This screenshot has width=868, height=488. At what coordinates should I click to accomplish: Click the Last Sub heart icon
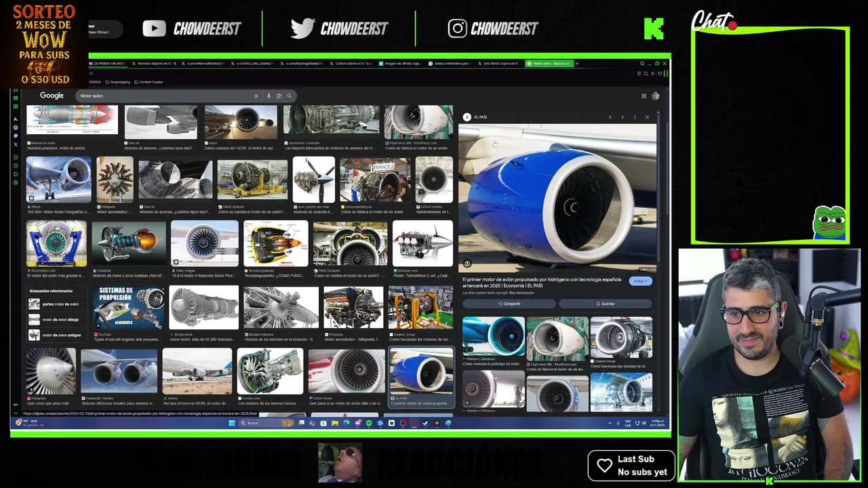point(604,466)
